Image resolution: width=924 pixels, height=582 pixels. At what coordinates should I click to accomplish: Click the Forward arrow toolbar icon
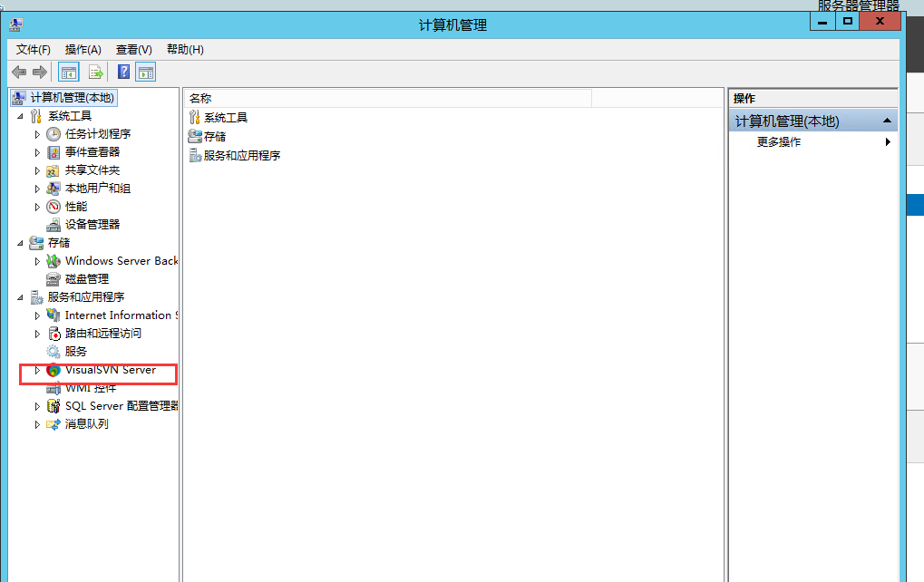point(40,73)
